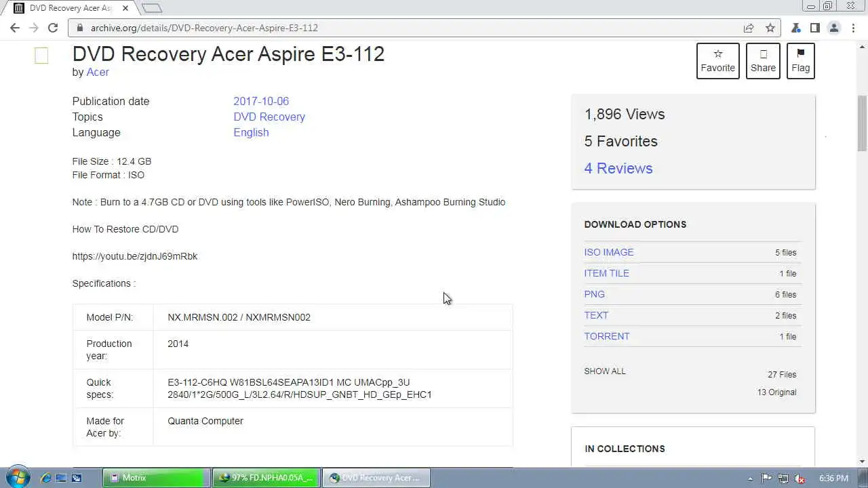This screenshot has width=868, height=488.
Task: Click the 5 Favorites text
Action: pyautogui.click(x=621, y=141)
